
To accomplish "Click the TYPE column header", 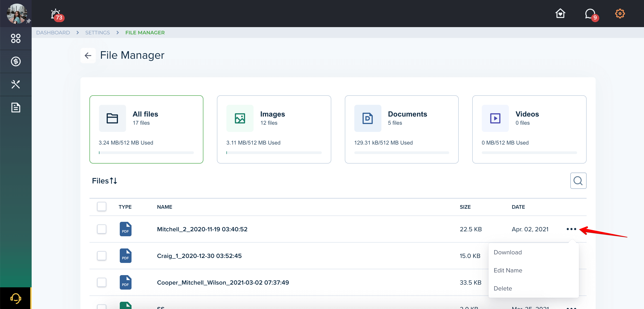I will (125, 207).
